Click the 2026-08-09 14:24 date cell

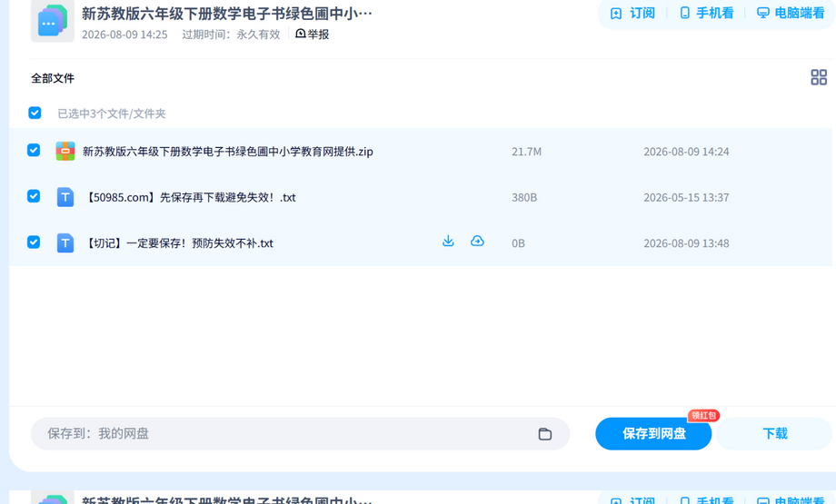686,152
